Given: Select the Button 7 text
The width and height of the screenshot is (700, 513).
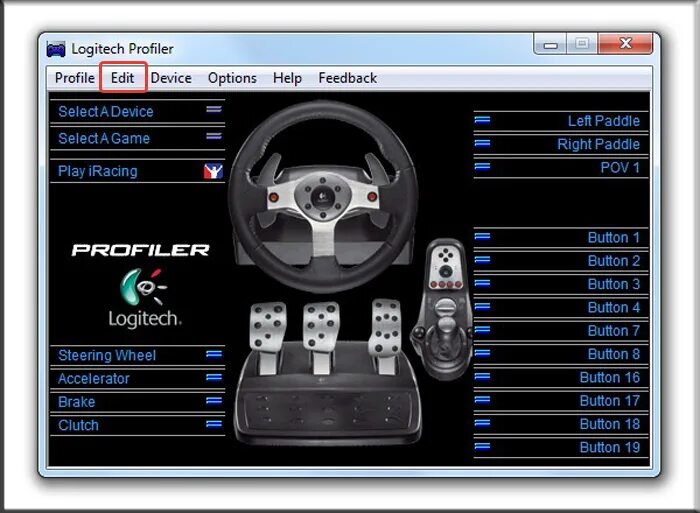Looking at the screenshot, I should (614, 330).
